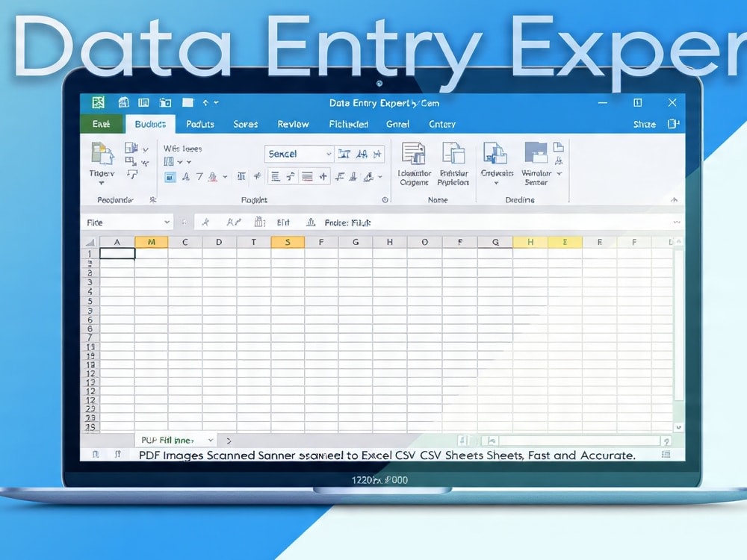Open the quick access toolbar dropdown arrow
The image size is (747, 560).
(217, 102)
